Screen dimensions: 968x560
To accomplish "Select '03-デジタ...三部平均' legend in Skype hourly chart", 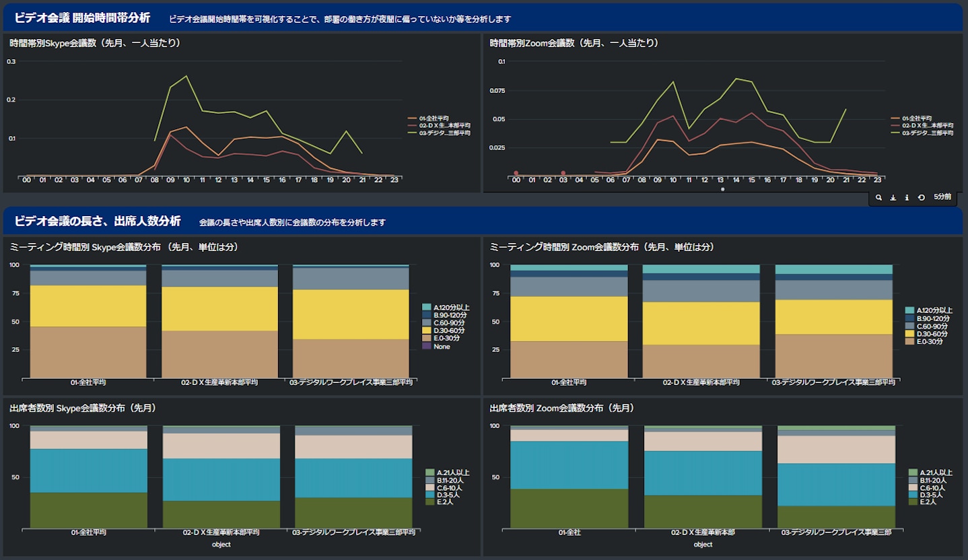I will (439, 133).
